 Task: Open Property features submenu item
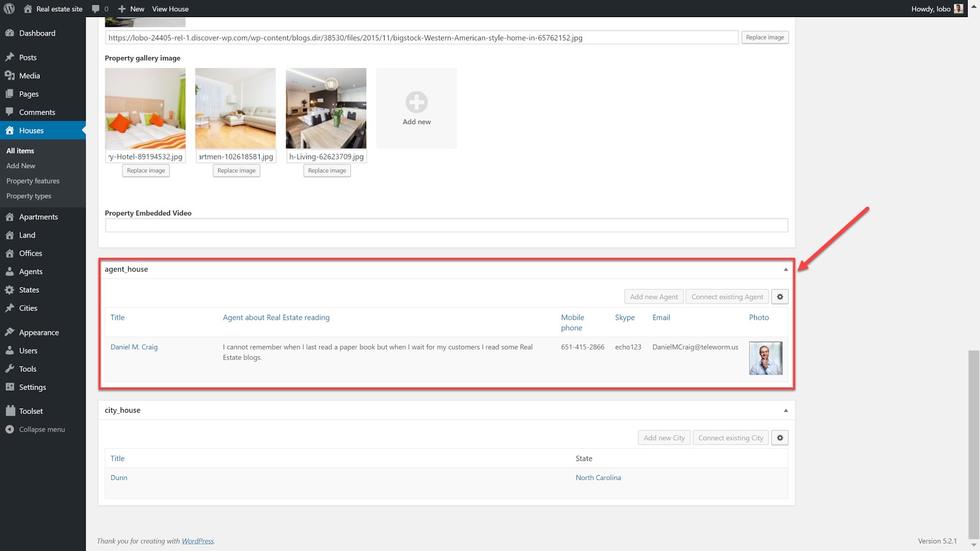point(33,181)
